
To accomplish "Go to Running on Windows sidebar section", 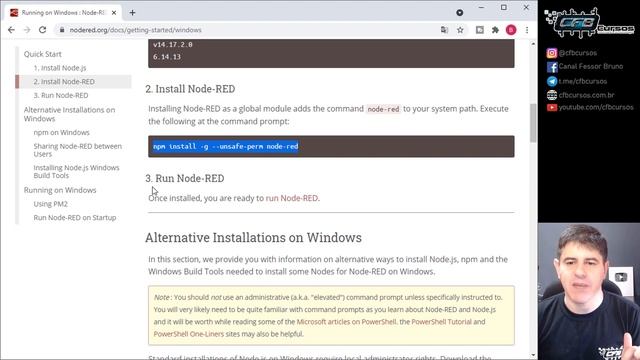I will point(60,190).
